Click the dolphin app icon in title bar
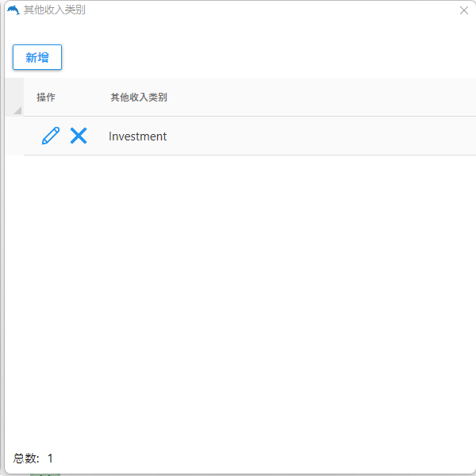The width and height of the screenshot is (476, 476). pos(13,10)
